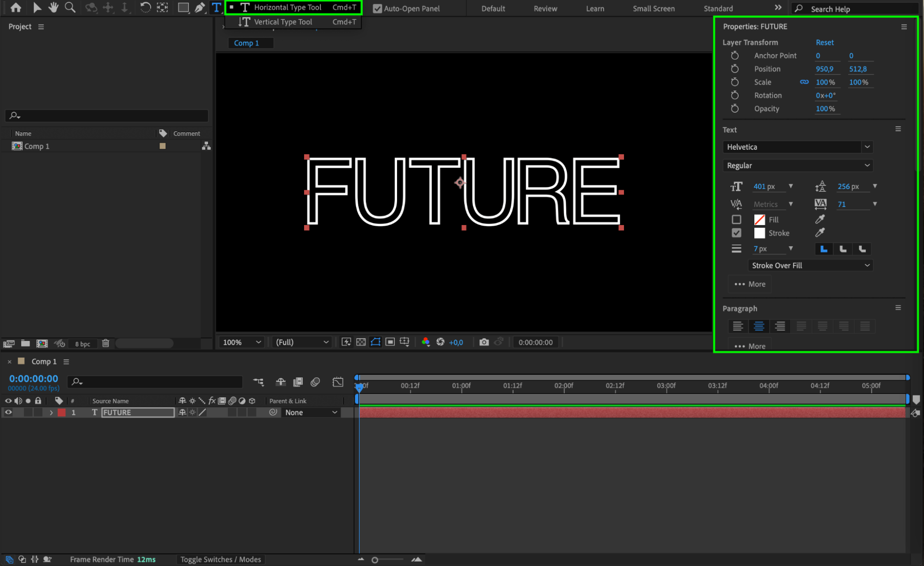Select the Rectangle shape tool
Image resolution: width=924 pixels, height=566 pixels.
(184, 7)
